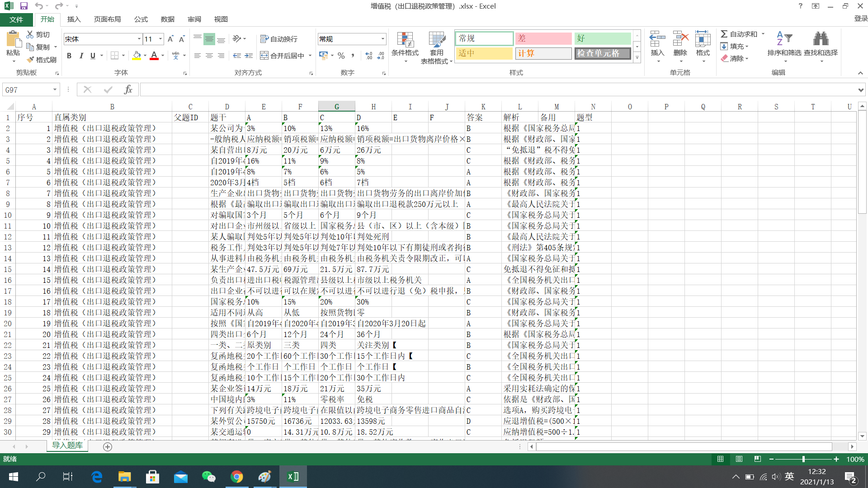Image resolution: width=868 pixels, height=488 pixels.
Task: Toggle middle vertical alignment
Action: click(209, 39)
